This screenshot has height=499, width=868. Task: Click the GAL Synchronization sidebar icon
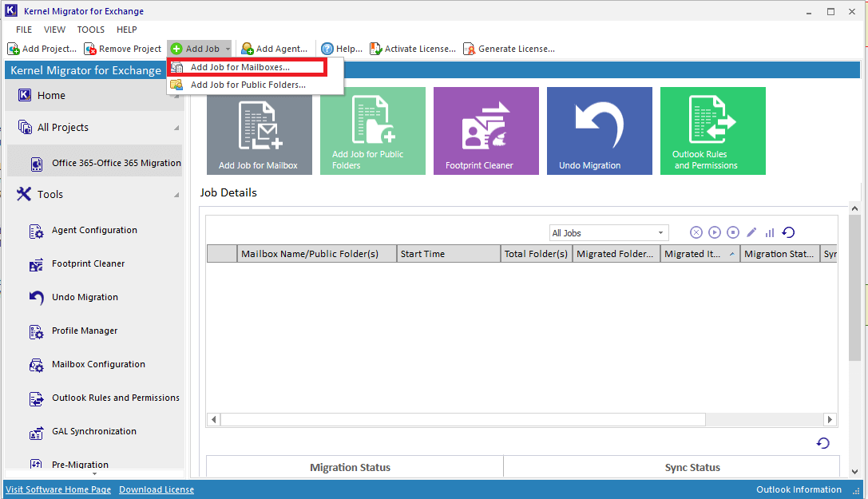click(36, 432)
